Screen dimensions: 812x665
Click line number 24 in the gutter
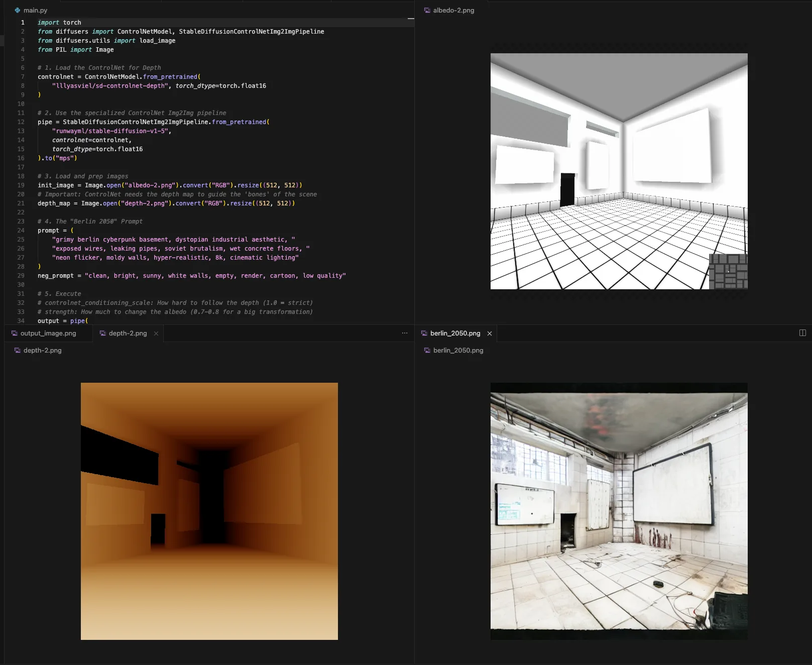21,231
